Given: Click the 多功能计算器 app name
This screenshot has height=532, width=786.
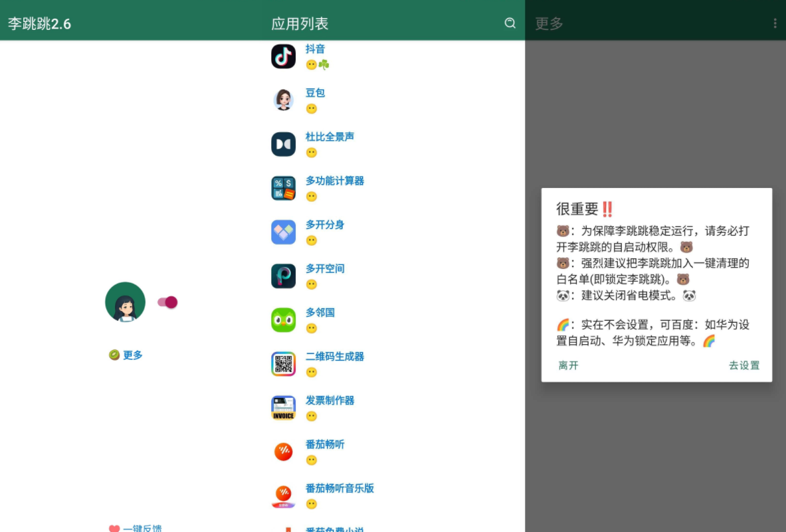Looking at the screenshot, I should [x=335, y=181].
